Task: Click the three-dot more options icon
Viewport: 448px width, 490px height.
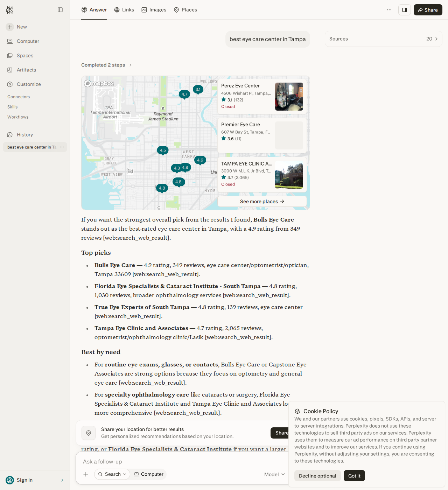Action: click(389, 10)
